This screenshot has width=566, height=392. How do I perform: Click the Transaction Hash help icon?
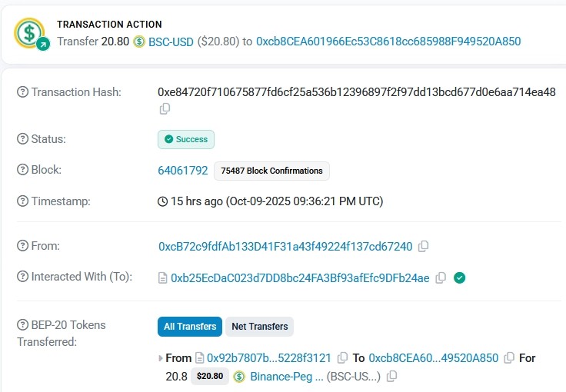23,92
